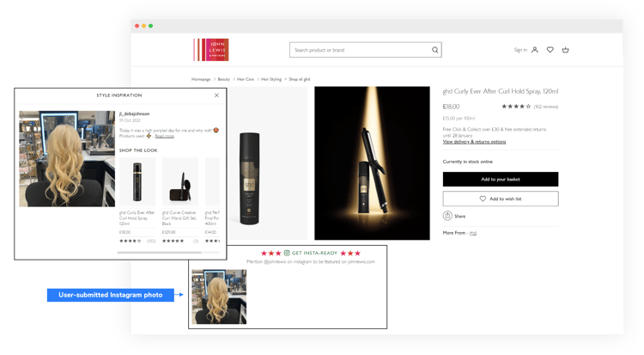Go to Hair Styling breadcrumb
Viewport: 644px width, 355px height.
click(271, 79)
